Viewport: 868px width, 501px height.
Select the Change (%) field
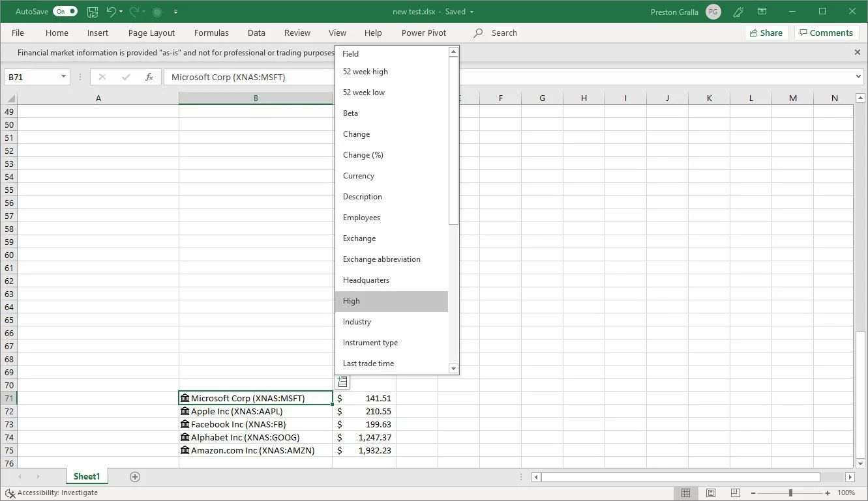[x=391, y=155]
